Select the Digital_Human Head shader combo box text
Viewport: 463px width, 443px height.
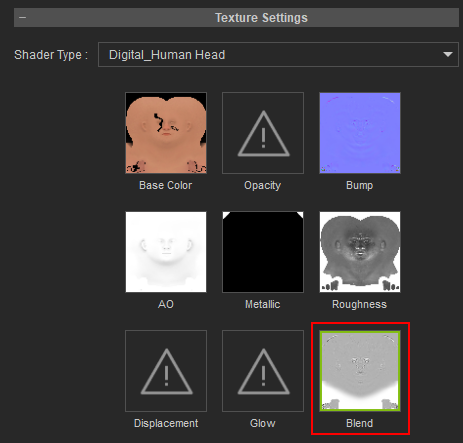pyautogui.click(x=167, y=55)
